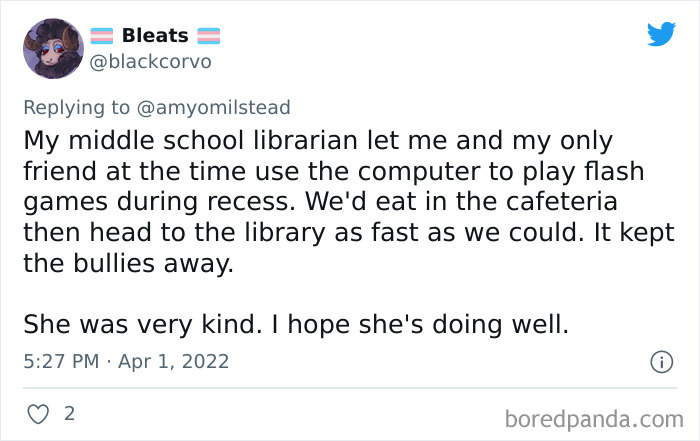Click the like count number 2
The width and height of the screenshot is (700, 441).
69,412
